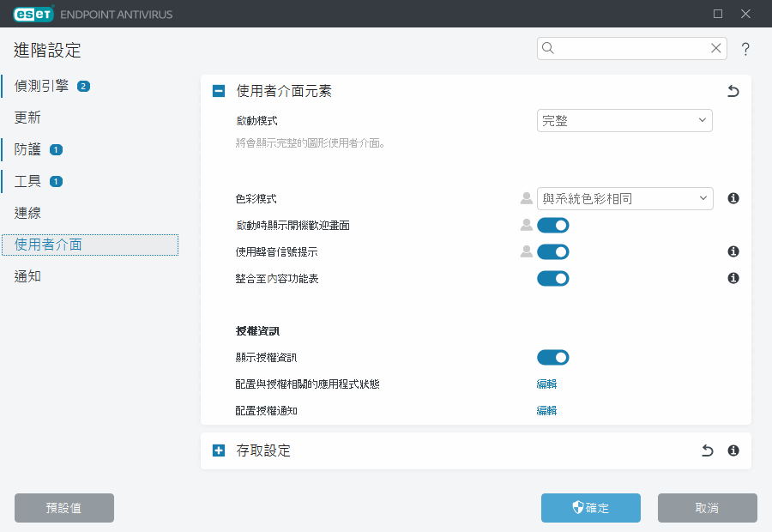772x532 pixels.
Task: Go to 通知 settings category
Action: tap(28, 276)
